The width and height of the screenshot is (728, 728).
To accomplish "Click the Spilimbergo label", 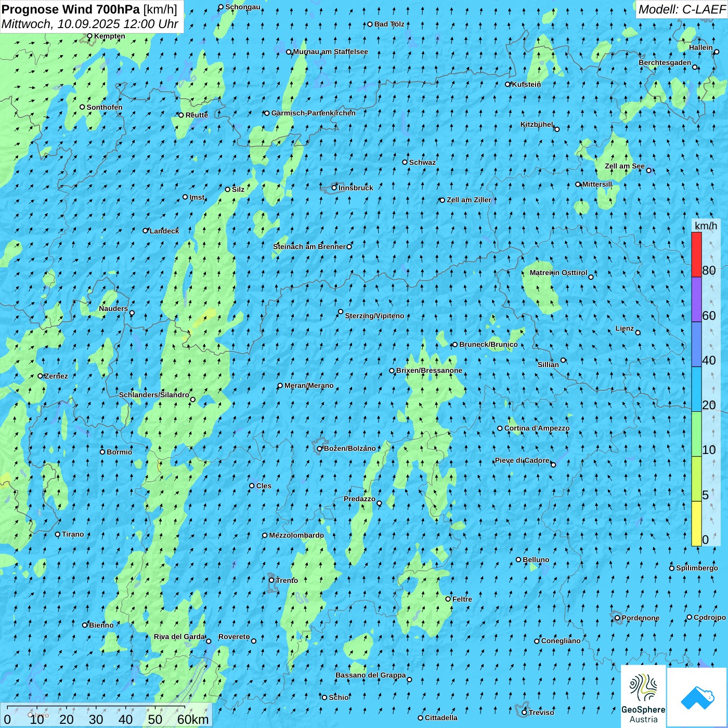I will 697,568.
